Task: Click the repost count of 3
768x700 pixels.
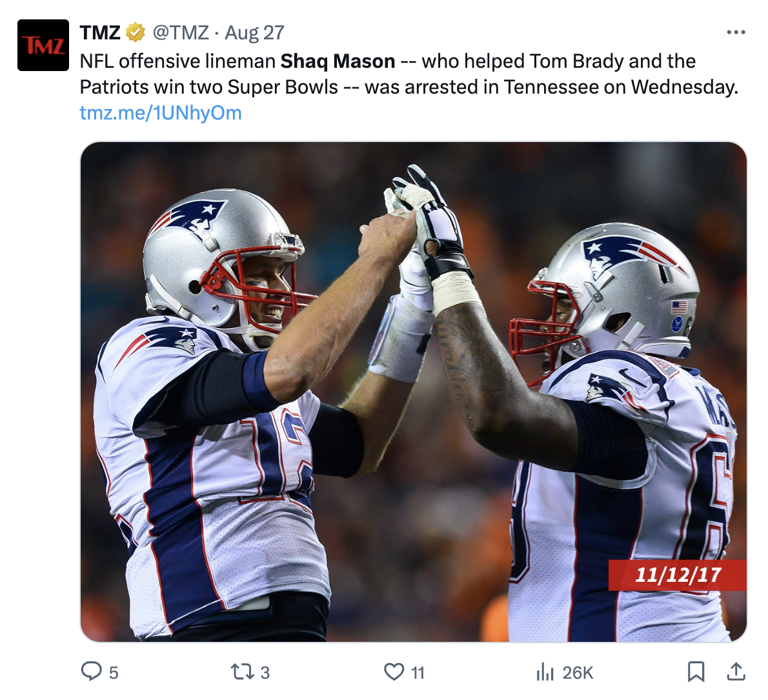Action: [265, 672]
